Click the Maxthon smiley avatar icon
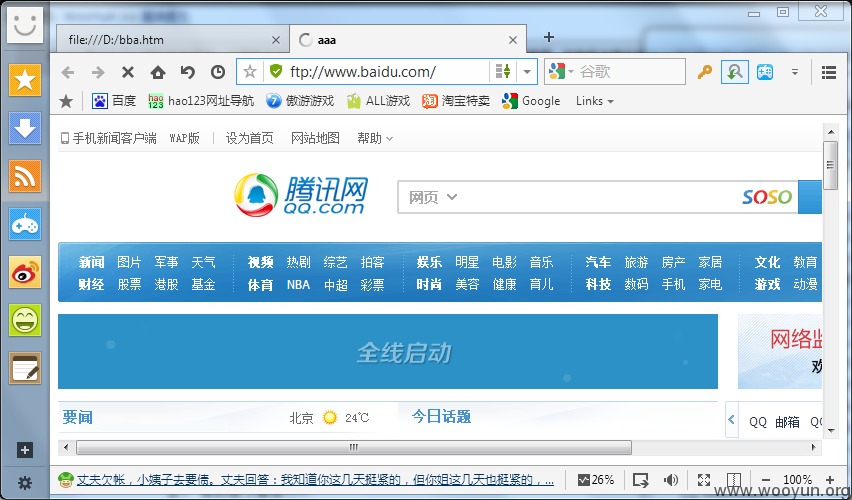Image resolution: width=852 pixels, height=500 pixels. (x=24, y=25)
